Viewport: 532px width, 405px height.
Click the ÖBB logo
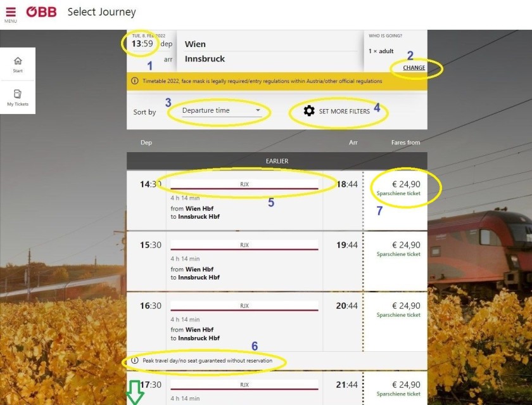(42, 12)
